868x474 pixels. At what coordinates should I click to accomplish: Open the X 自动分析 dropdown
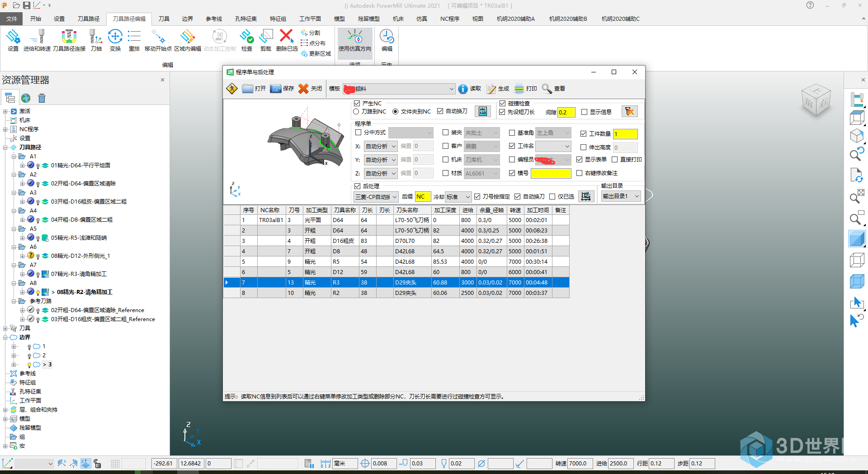tap(381, 146)
